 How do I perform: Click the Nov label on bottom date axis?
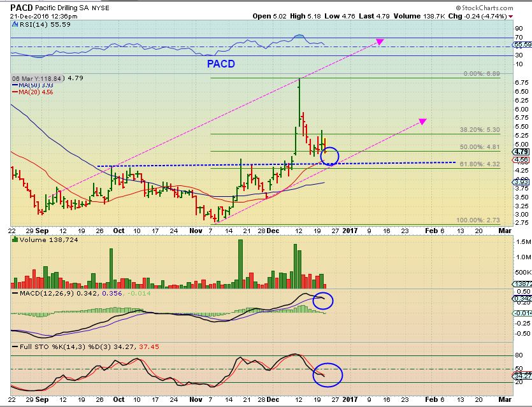[x=196, y=399]
